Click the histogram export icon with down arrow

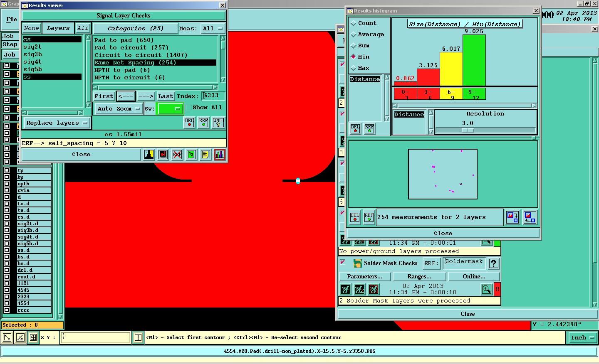coord(512,217)
